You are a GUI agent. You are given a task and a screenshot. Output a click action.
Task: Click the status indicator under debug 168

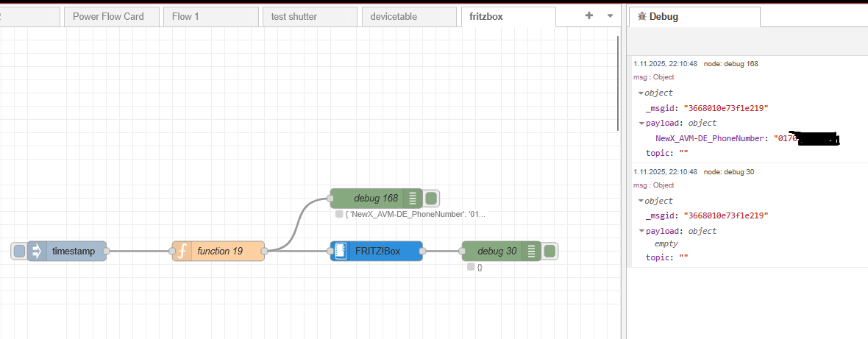pos(339,214)
